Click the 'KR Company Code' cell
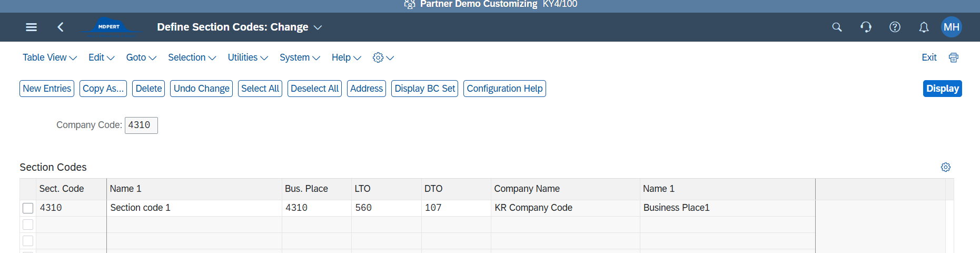 point(565,208)
